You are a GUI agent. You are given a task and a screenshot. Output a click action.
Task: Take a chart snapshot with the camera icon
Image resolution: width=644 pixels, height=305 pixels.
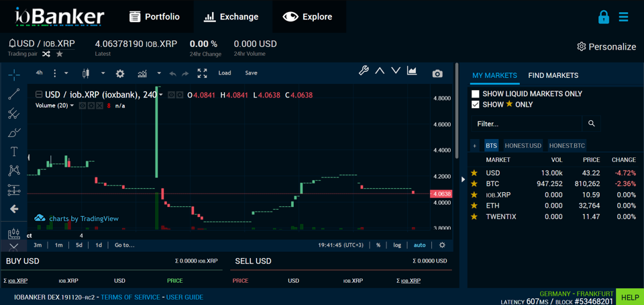(437, 74)
